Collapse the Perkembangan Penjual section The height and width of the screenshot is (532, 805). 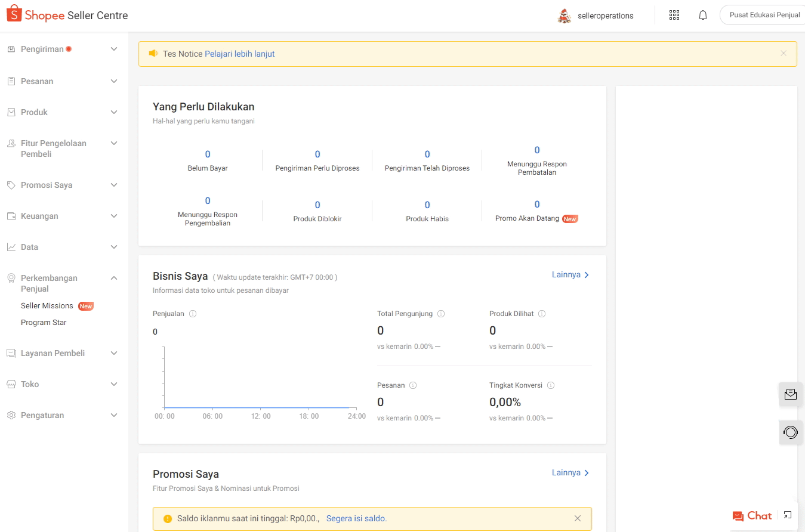(x=114, y=278)
